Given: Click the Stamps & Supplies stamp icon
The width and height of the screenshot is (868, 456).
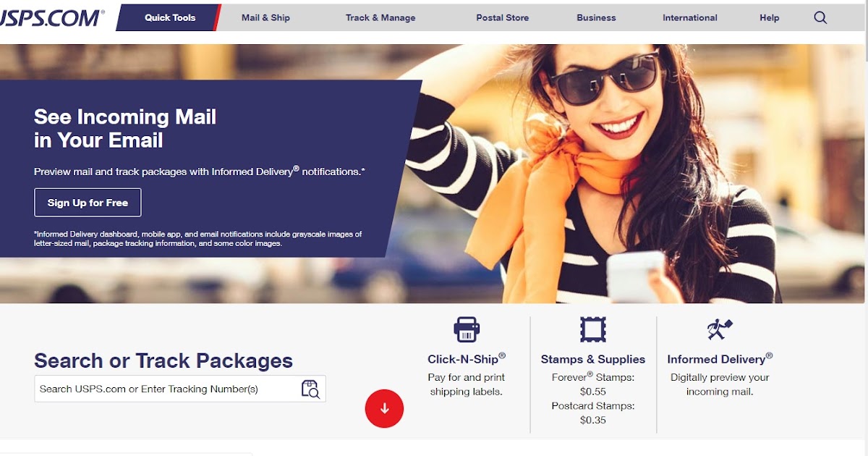Looking at the screenshot, I should coord(593,329).
